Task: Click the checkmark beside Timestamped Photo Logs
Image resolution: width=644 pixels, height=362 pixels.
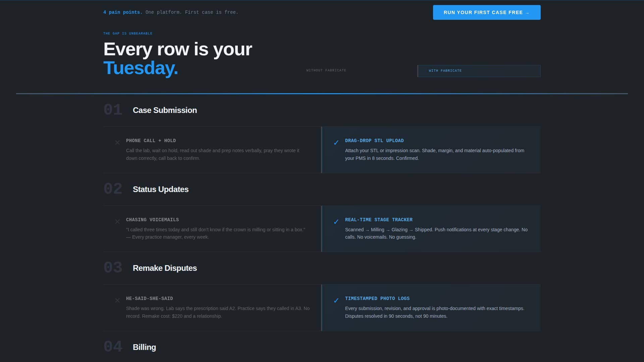Action: (336, 300)
